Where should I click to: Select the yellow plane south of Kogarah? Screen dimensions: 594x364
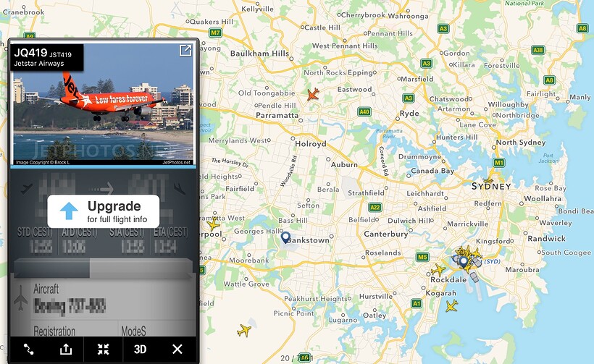[451, 305]
